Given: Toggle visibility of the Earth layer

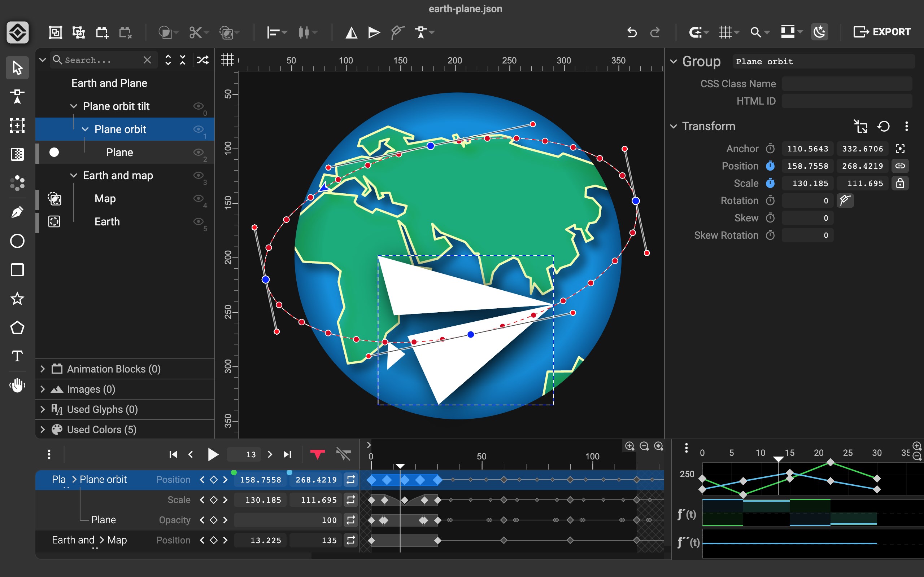Looking at the screenshot, I should (x=199, y=221).
